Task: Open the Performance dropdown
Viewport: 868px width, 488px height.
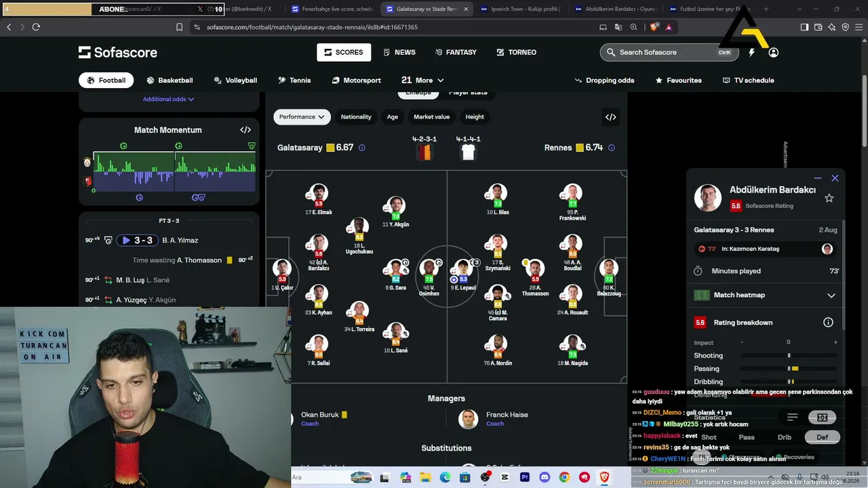Action: (x=302, y=117)
